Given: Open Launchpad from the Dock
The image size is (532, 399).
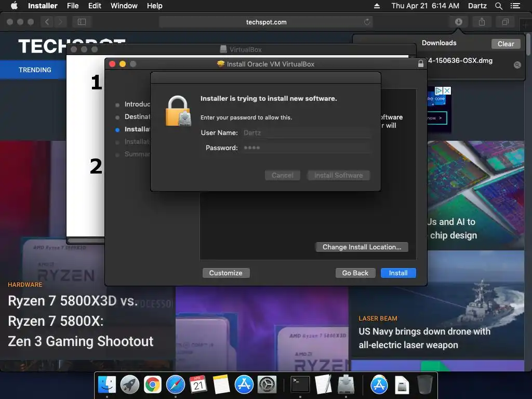Looking at the screenshot, I should 129,385.
